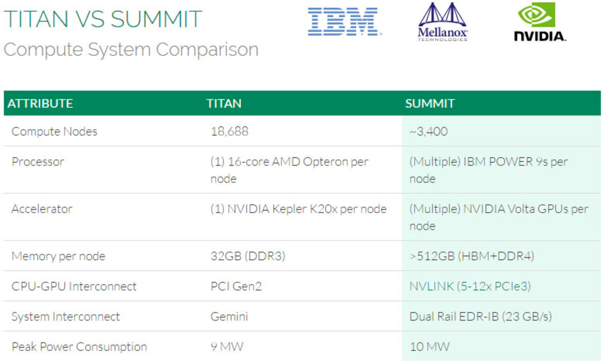Select the ATTRIBUTE column header
The width and height of the screenshot is (604, 364).
40,103
